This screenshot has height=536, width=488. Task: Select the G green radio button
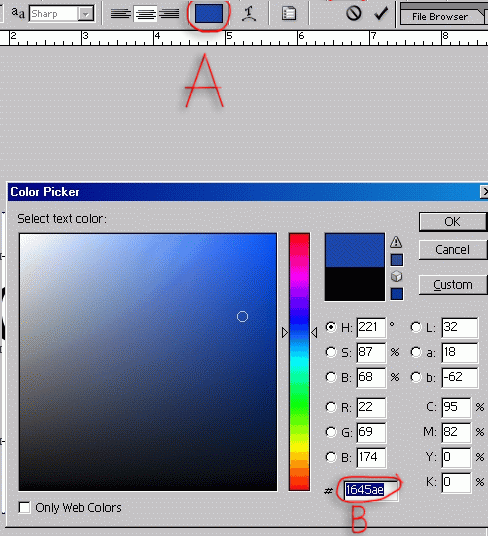331,432
